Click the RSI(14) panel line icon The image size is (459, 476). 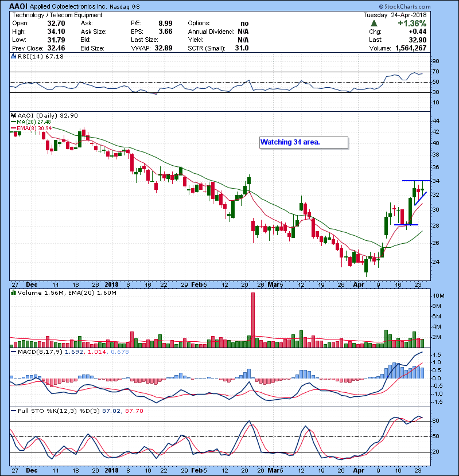click(13, 56)
